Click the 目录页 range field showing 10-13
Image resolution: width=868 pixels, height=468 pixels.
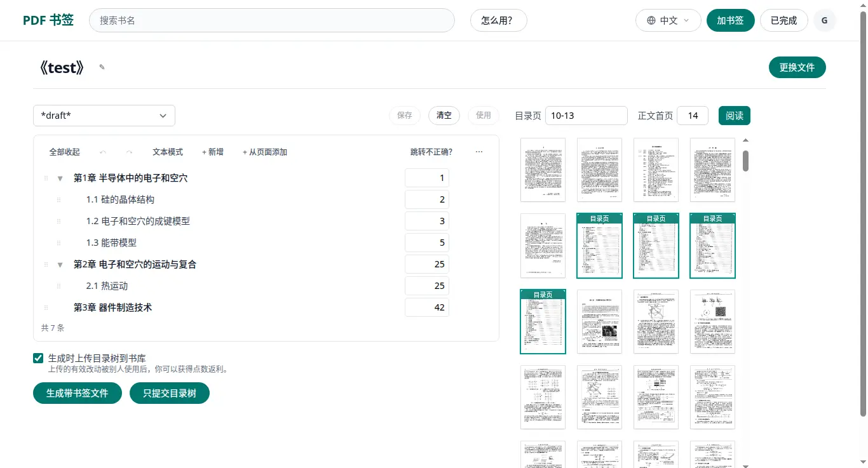(x=587, y=116)
